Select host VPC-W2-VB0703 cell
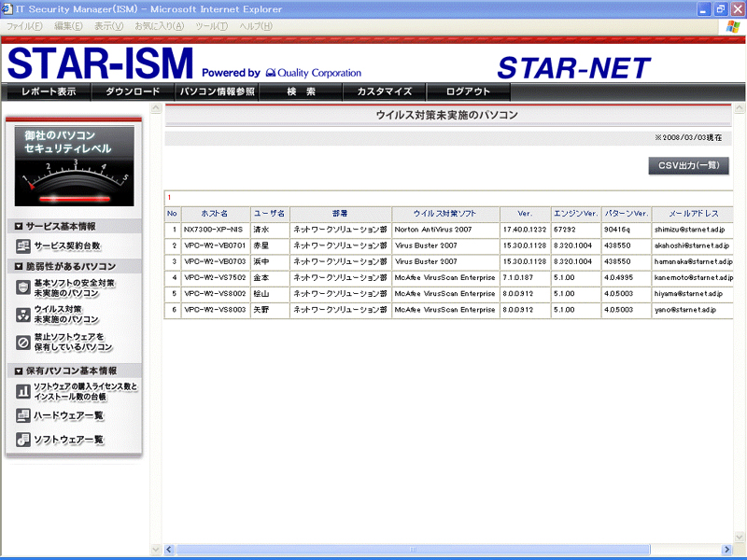This screenshot has height=560, width=747. click(x=215, y=261)
